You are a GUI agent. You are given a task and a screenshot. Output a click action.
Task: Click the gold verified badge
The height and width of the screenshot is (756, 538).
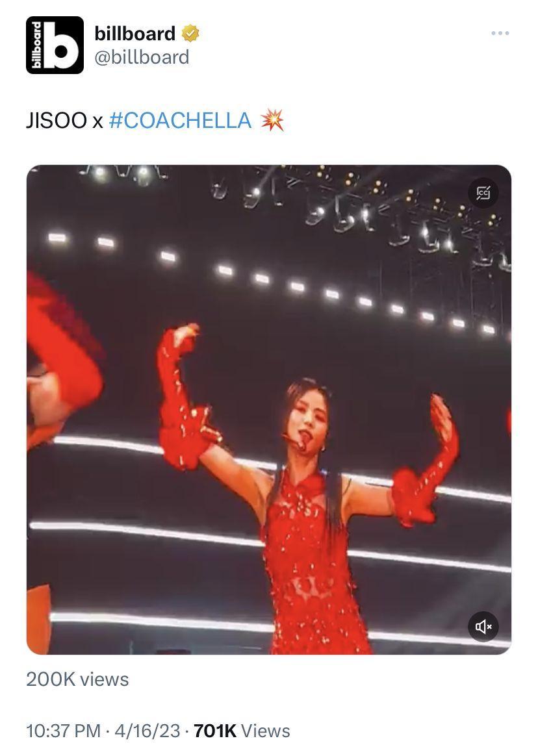(190, 34)
